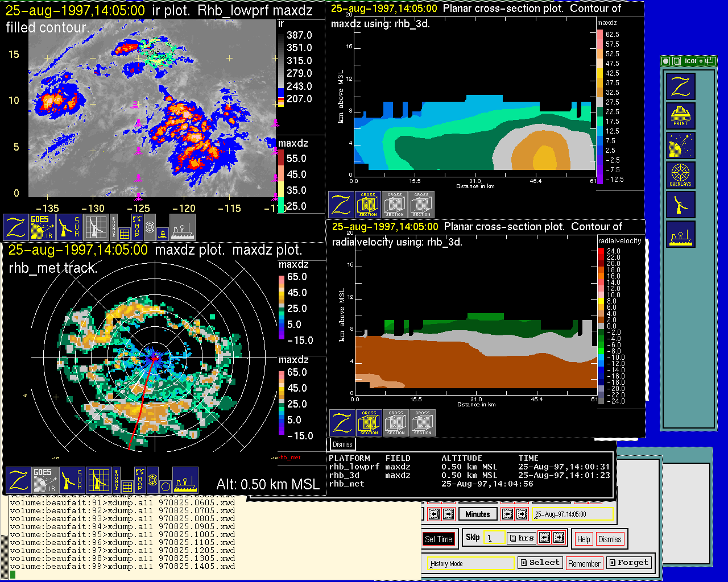Select the SUR radar icon in ir plot
The image size is (728, 582).
(70, 227)
